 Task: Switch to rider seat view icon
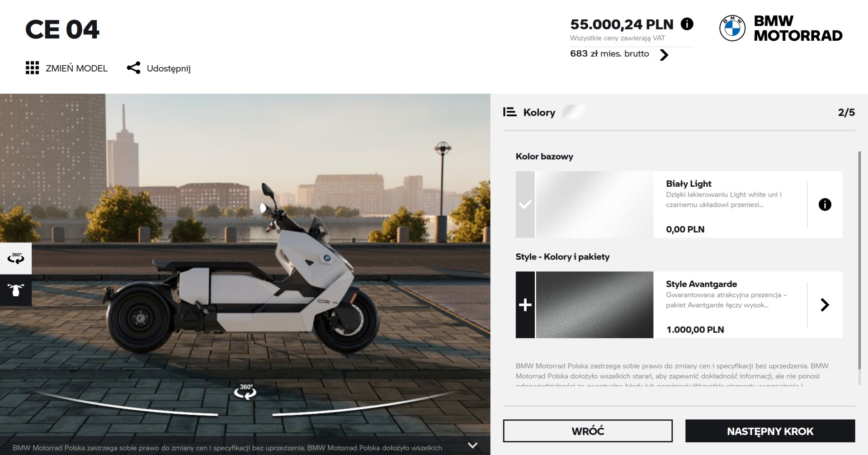tap(16, 290)
